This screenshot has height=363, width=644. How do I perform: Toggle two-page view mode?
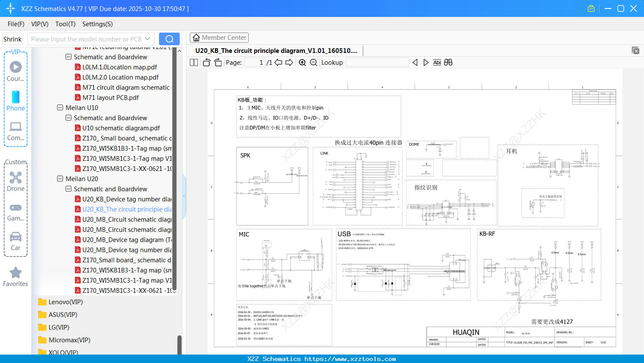(193, 62)
